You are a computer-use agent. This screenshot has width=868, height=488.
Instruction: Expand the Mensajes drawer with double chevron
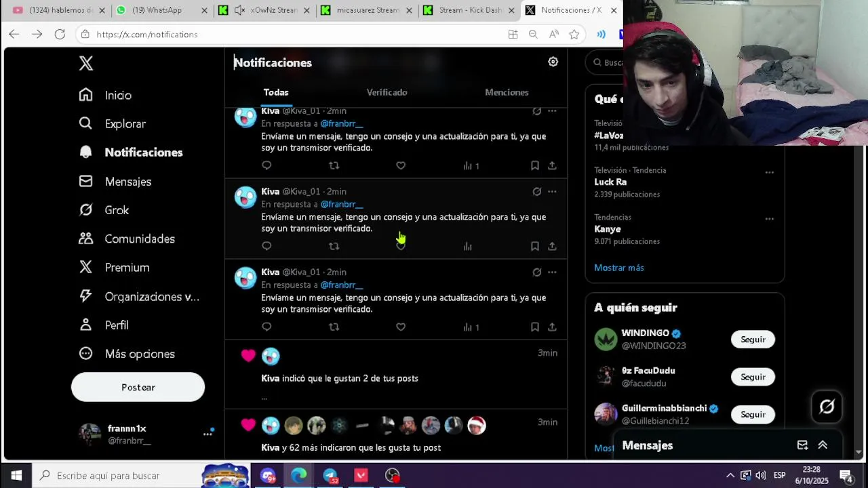(823, 445)
